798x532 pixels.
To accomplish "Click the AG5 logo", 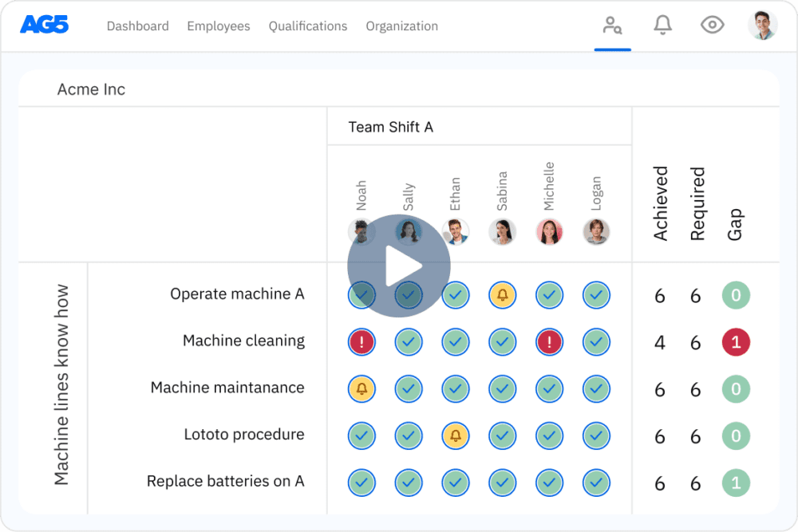I will pyautogui.click(x=44, y=25).
